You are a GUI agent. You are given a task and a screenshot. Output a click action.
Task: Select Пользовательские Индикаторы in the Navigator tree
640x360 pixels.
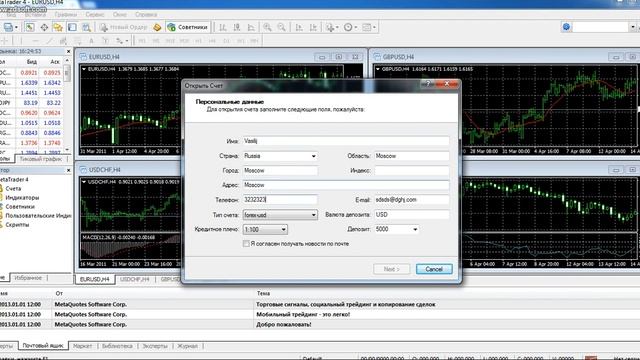[x=38, y=216]
